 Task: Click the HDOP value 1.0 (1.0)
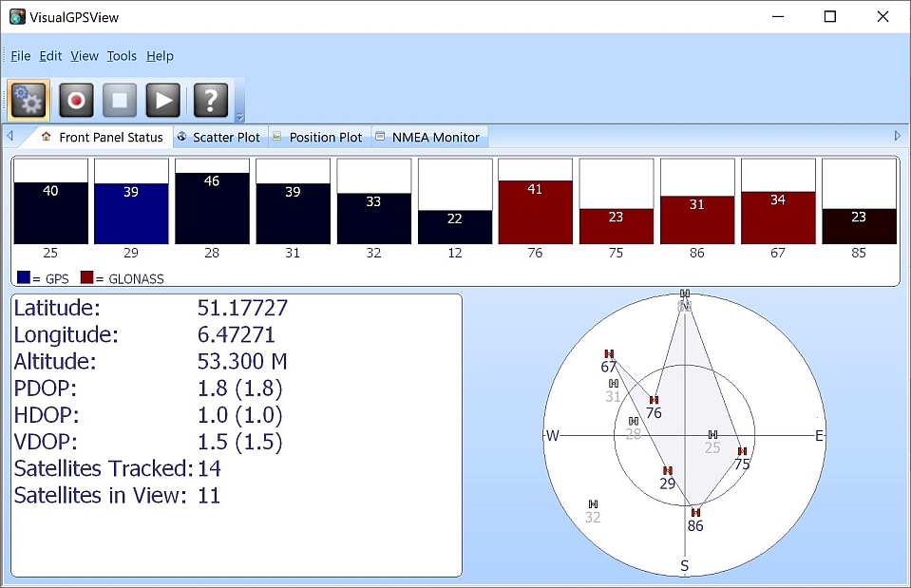[x=240, y=415]
